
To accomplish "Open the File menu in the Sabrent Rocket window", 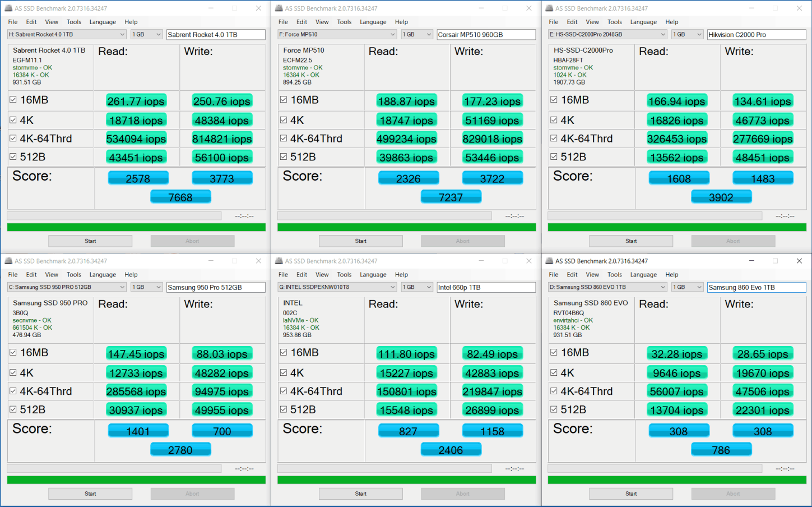I will click(13, 22).
